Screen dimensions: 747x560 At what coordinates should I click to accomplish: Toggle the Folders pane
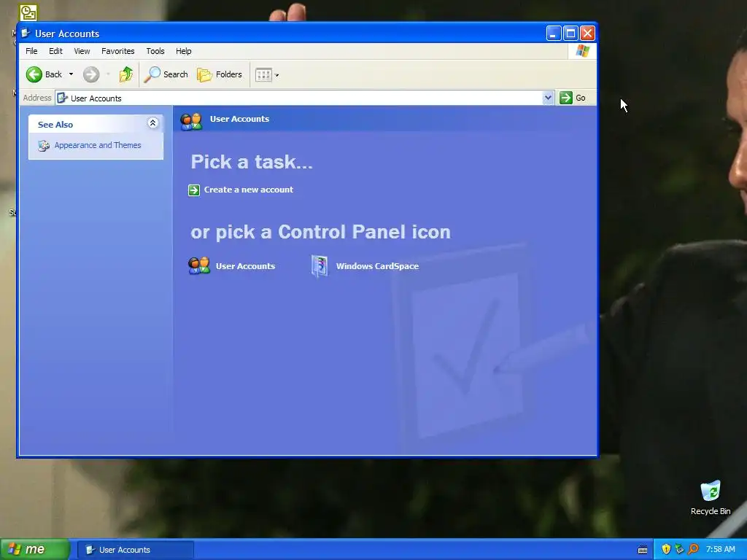point(220,74)
